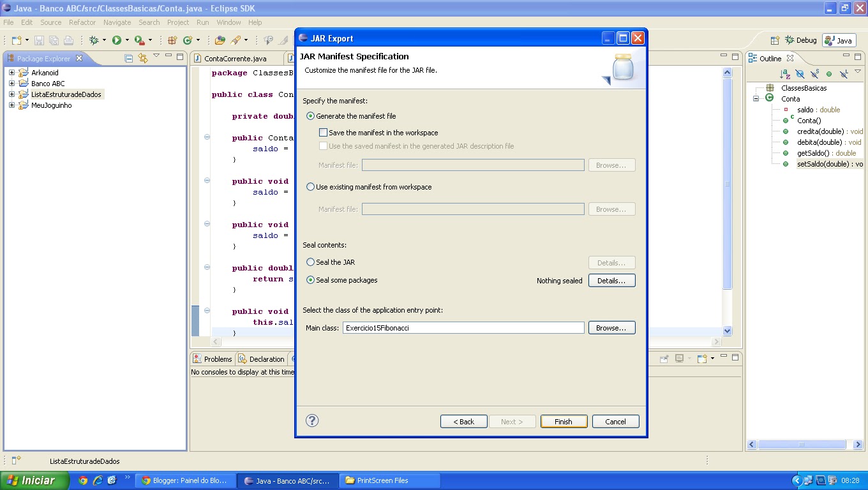
Task: Click the Main class input field
Action: click(x=463, y=327)
